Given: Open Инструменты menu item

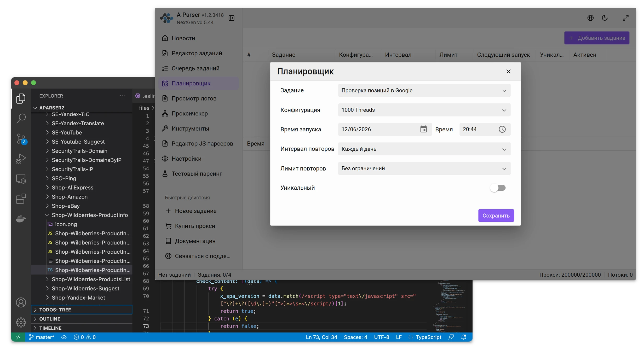Looking at the screenshot, I should (199, 129).
